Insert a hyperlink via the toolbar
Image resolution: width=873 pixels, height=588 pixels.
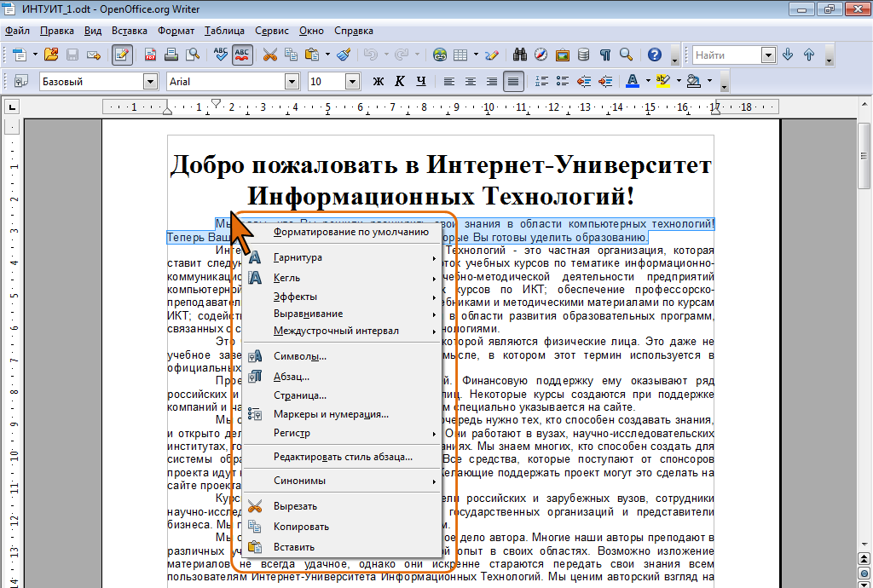440,55
